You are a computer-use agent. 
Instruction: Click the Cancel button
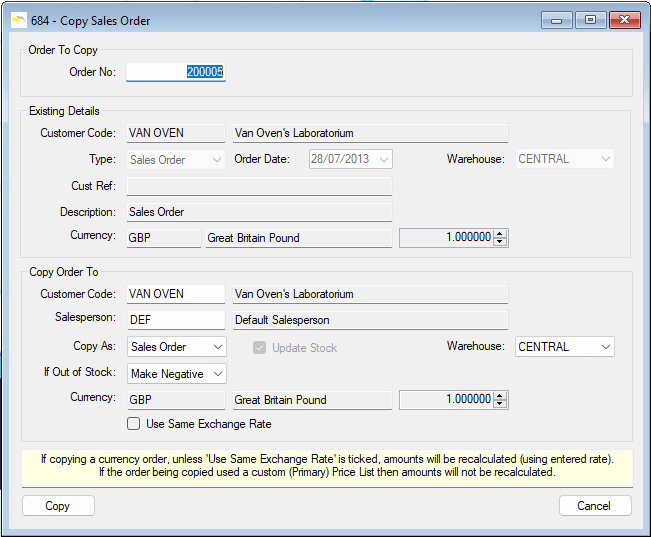coord(595,506)
